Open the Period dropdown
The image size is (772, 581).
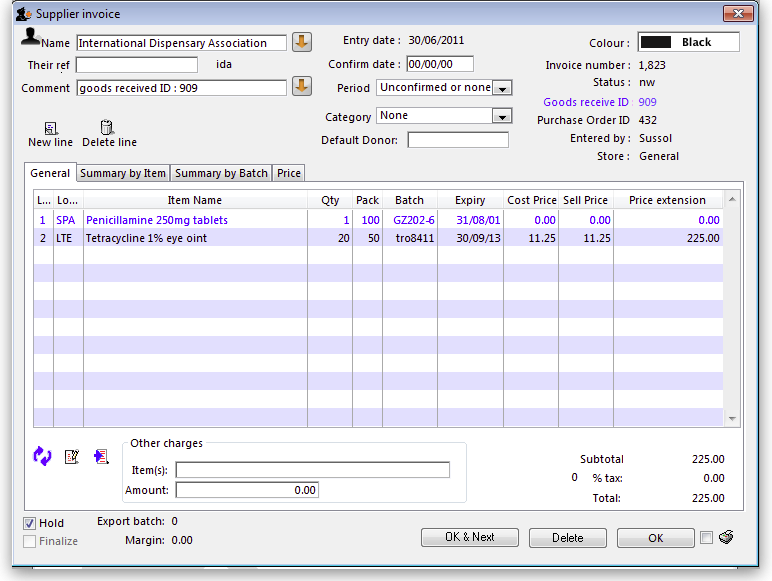click(503, 88)
